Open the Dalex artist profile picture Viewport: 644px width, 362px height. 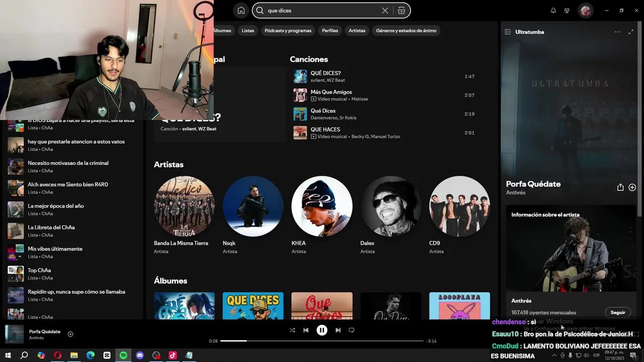coord(391,206)
